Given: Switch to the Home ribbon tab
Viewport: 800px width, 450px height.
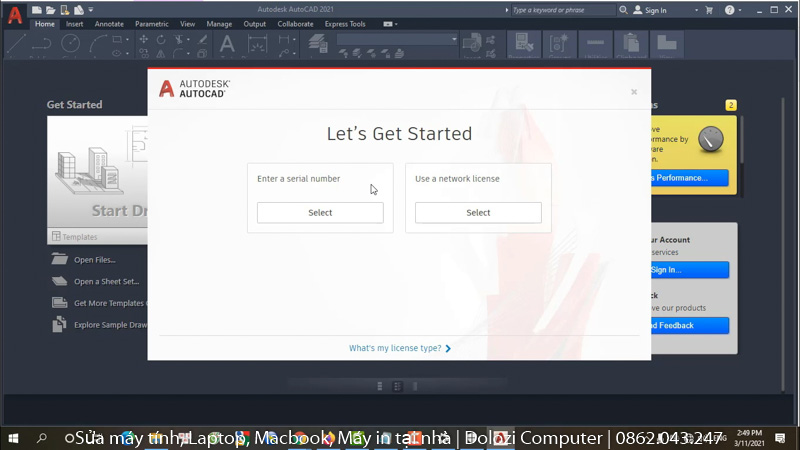Looking at the screenshot, I should coord(45,24).
